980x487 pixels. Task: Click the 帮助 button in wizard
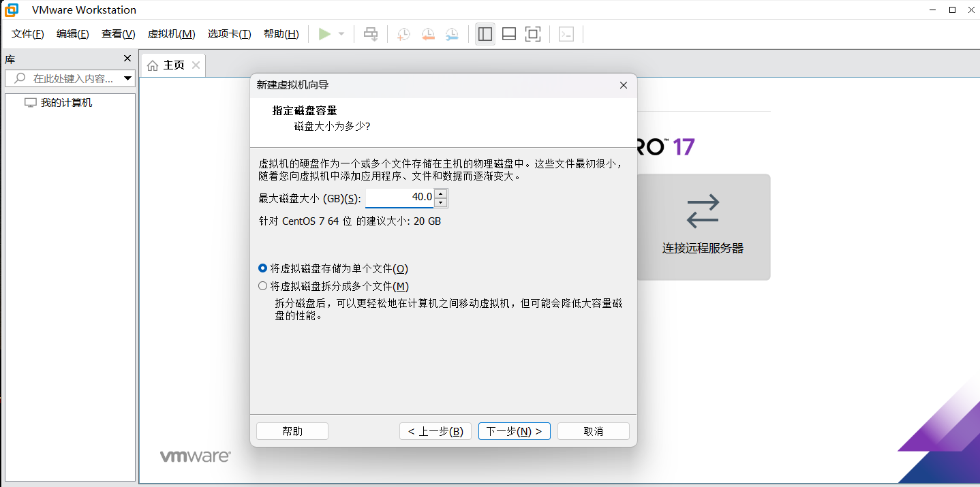point(292,431)
